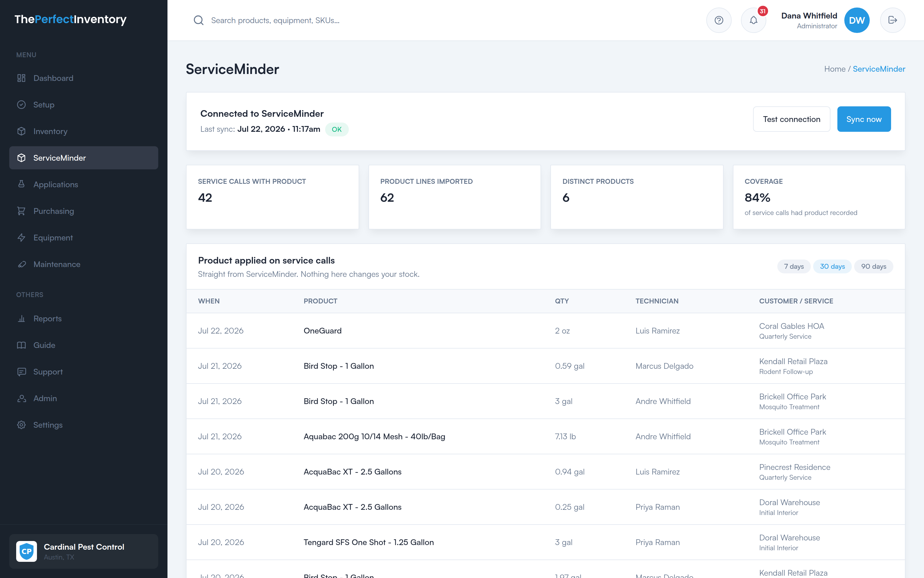This screenshot has height=578, width=924.
Task: Click ThePerfectInventory logo
Action: (x=71, y=19)
